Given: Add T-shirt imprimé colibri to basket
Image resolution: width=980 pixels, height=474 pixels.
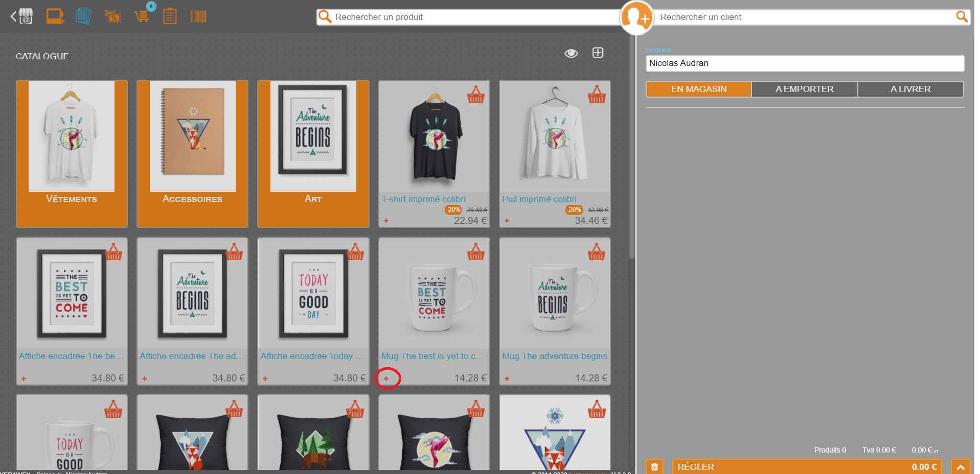Looking at the screenshot, I should (475, 95).
